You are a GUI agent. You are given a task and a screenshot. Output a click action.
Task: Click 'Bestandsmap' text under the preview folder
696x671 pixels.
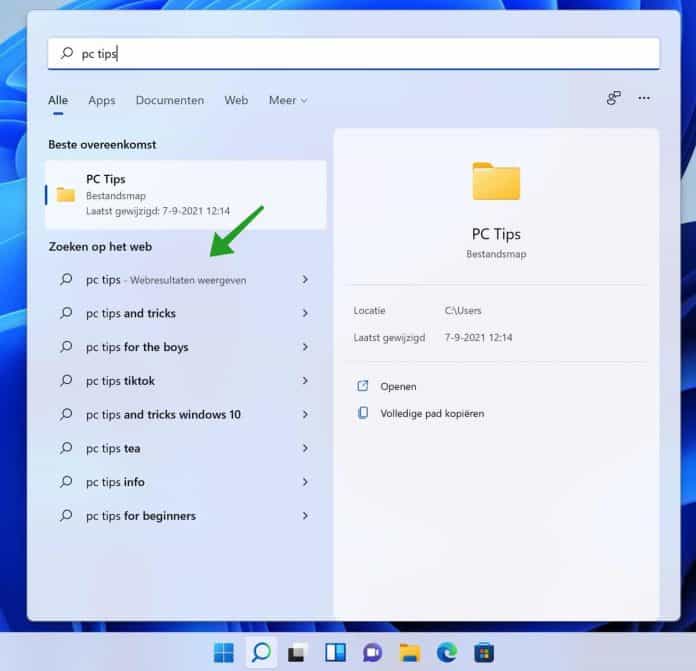click(x=496, y=254)
